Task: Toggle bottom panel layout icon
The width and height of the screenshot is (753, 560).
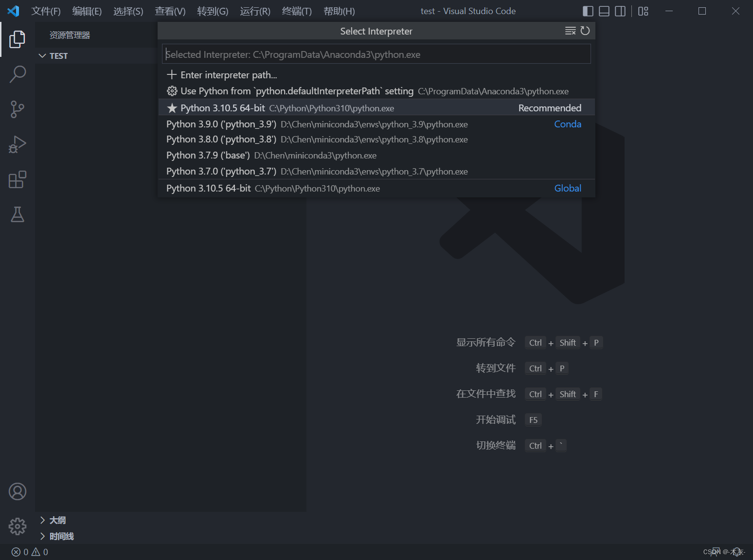Action: point(604,11)
